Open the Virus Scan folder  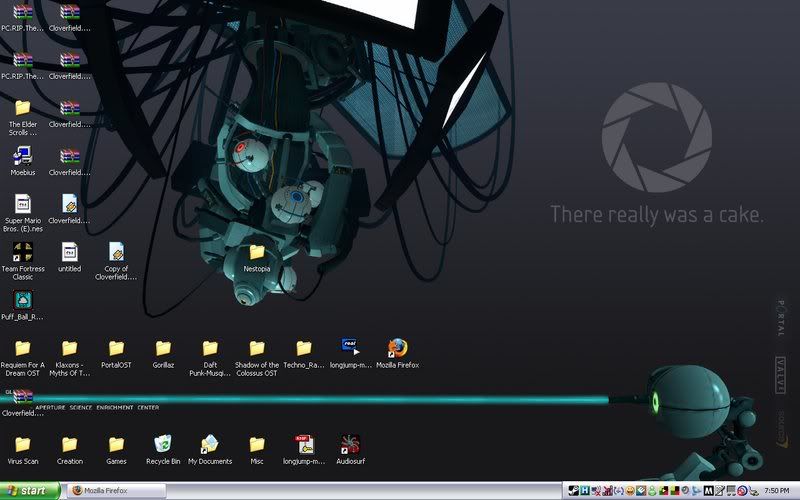coord(23,444)
